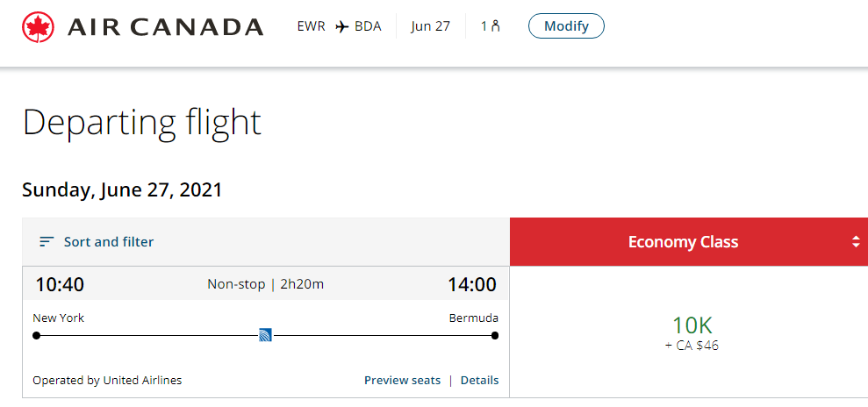Click the Modify search button
The image size is (868, 407).
tap(566, 26)
